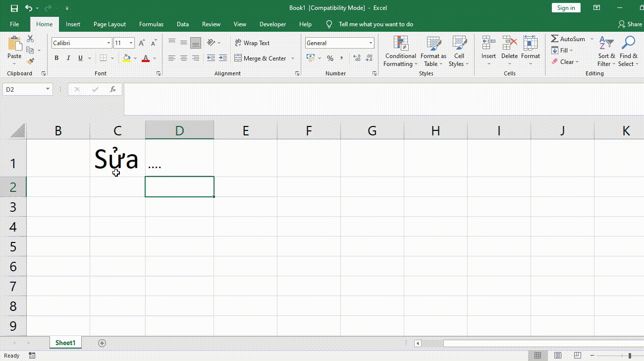The width and height of the screenshot is (644, 361).
Task: Open the Merge & Center dropdown arrow
Action: (293, 58)
